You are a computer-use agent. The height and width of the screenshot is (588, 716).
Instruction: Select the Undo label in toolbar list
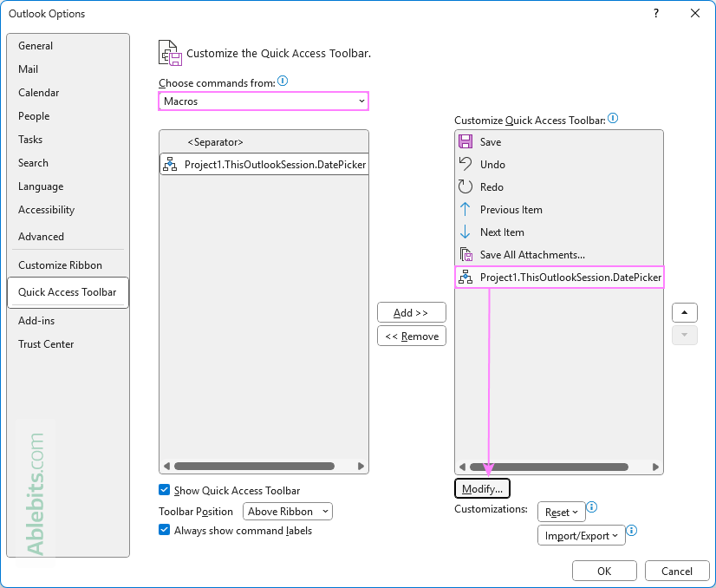(x=492, y=164)
